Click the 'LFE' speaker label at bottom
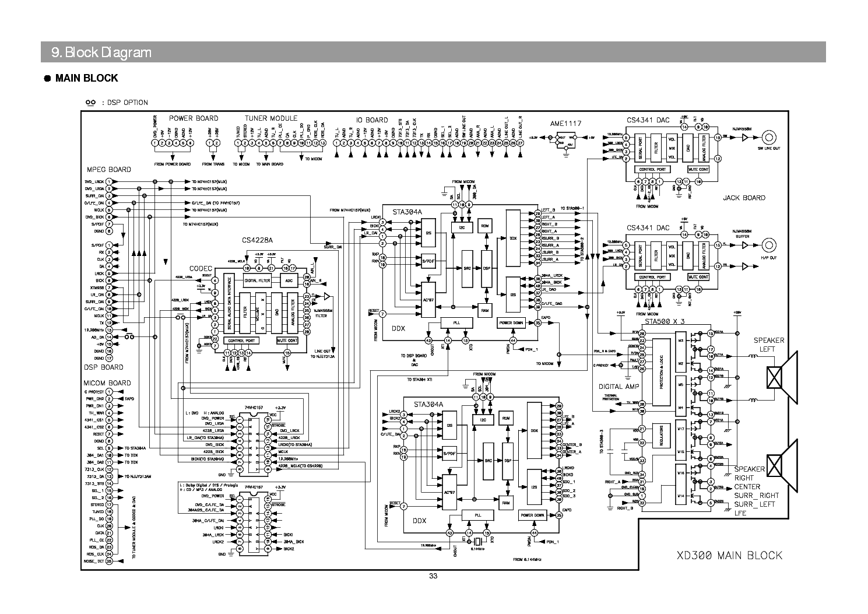 click(740, 513)
